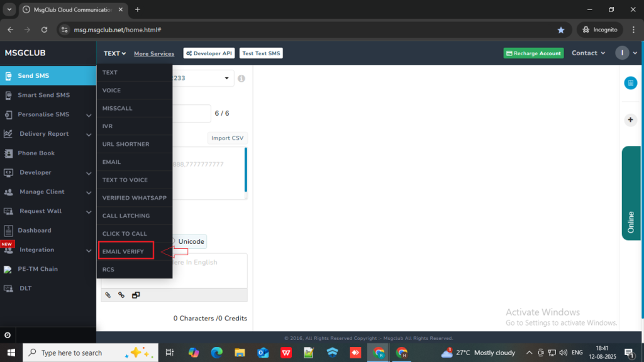Click the Test Text SMS button
This screenshot has height=362, width=644.
pos(261,53)
